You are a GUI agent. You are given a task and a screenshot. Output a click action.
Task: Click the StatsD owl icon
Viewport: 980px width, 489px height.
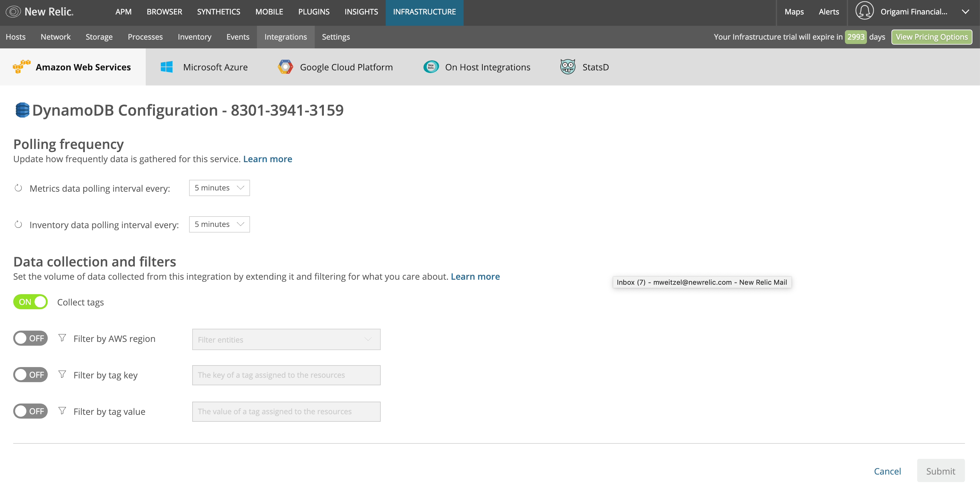[568, 67]
